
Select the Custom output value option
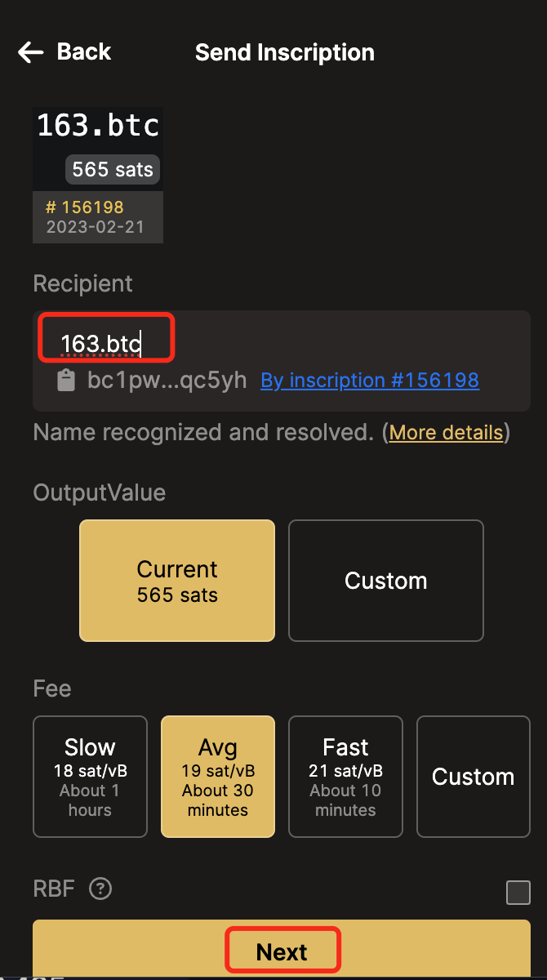pos(386,581)
